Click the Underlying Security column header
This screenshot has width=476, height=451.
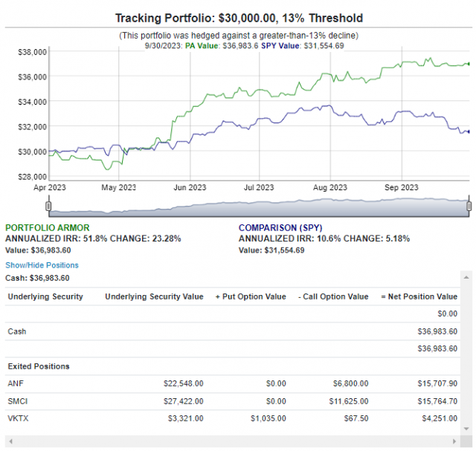(x=45, y=296)
